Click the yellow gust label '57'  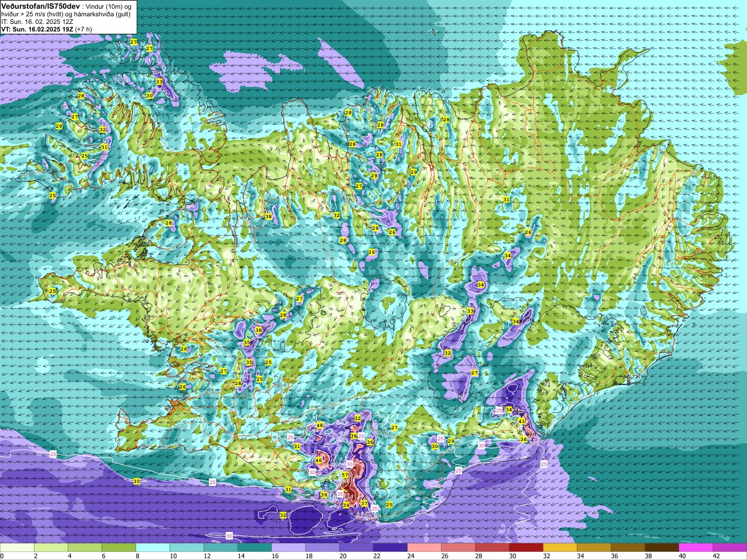[345, 476]
